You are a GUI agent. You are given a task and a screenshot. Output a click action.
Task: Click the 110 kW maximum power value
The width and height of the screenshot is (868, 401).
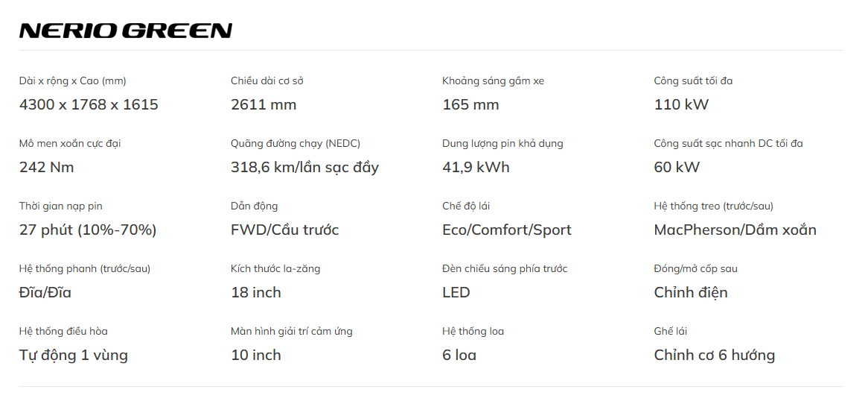coord(681,104)
